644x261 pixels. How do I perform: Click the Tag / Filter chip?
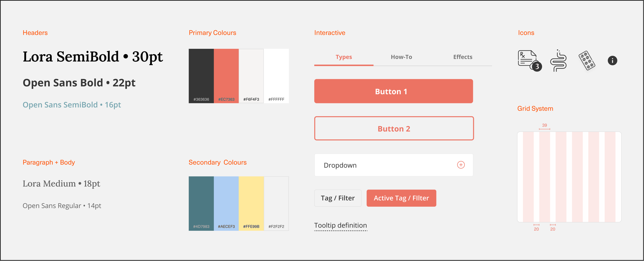(x=338, y=198)
